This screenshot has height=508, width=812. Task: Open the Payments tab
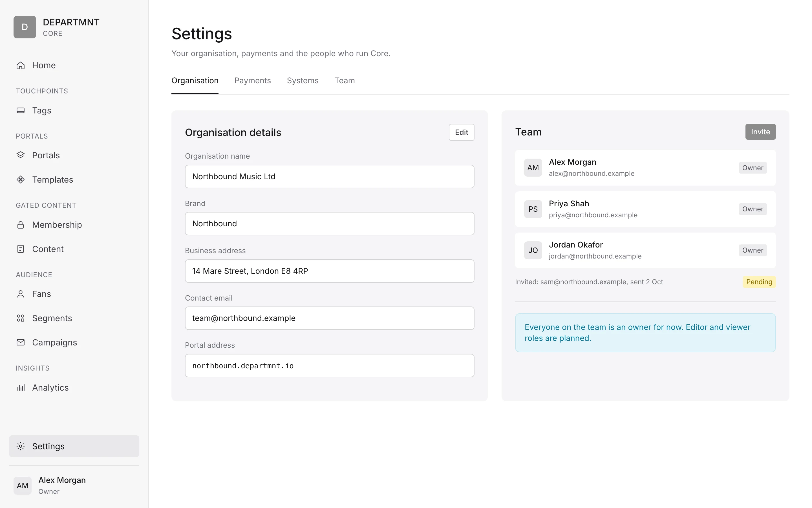253,81
